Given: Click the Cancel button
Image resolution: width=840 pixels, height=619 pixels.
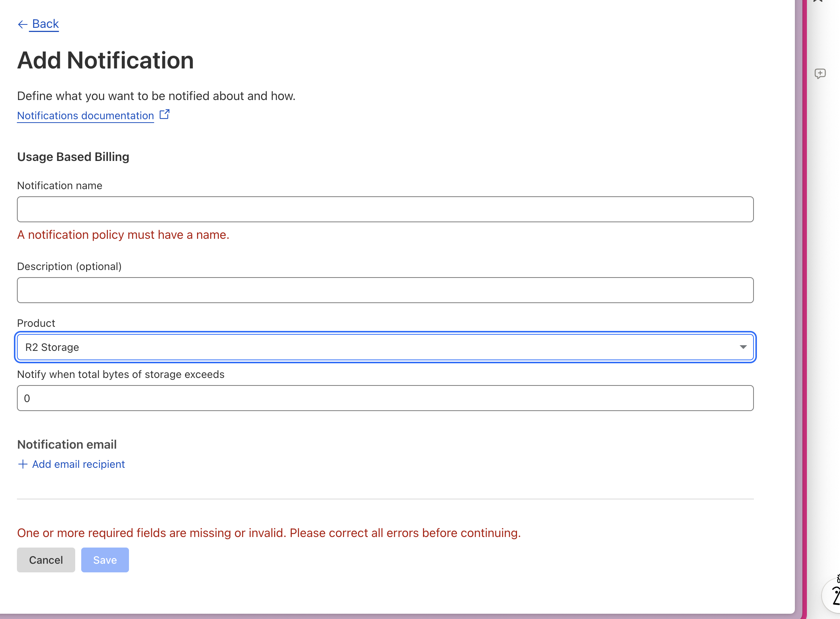Looking at the screenshot, I should click(x=46, y=560).
